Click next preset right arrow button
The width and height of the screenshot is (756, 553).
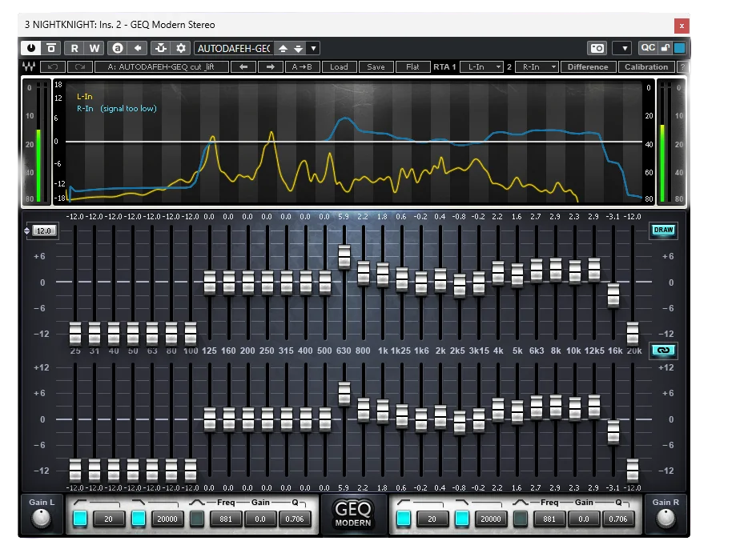271,67
